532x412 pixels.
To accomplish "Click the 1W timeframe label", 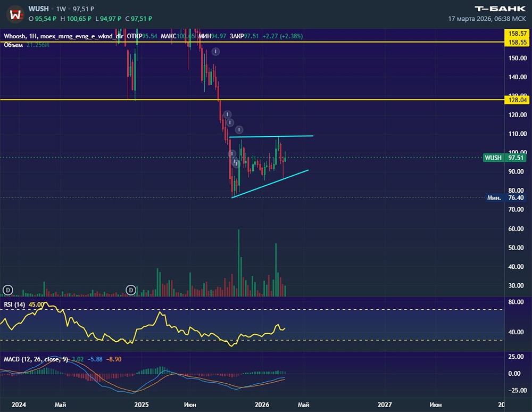I will tap(61, 9).
